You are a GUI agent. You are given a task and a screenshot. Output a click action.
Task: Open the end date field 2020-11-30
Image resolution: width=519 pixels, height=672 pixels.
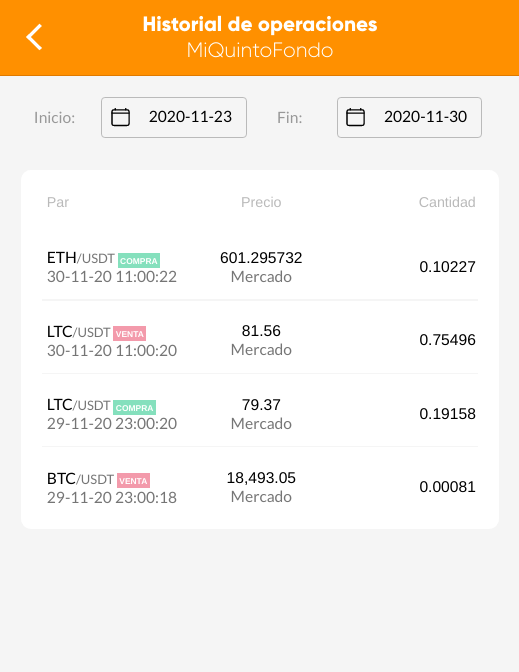click(409, 117)
